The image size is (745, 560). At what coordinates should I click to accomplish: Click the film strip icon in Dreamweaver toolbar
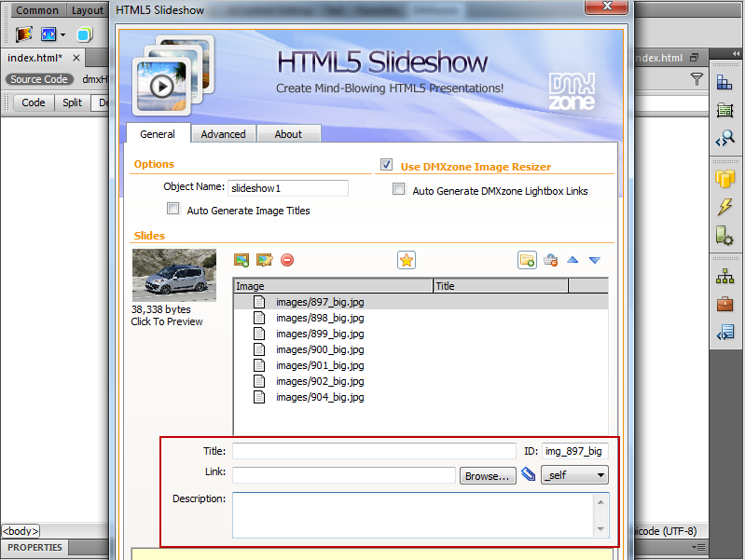click(x=23, y=34)
